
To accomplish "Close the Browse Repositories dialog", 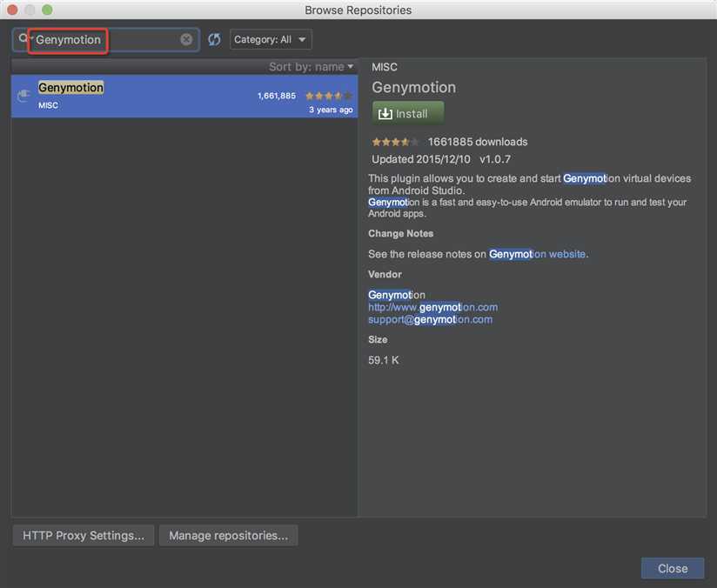I will 672,568.
